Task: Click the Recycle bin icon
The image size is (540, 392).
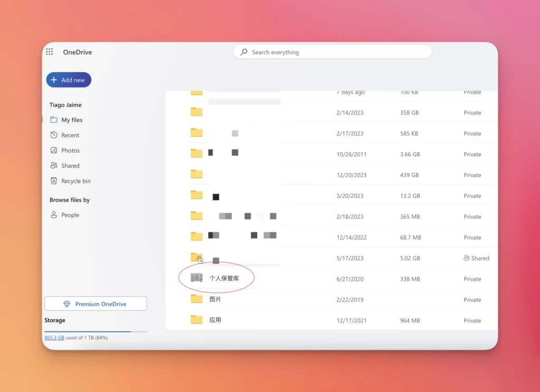Action: coord(54,181)
